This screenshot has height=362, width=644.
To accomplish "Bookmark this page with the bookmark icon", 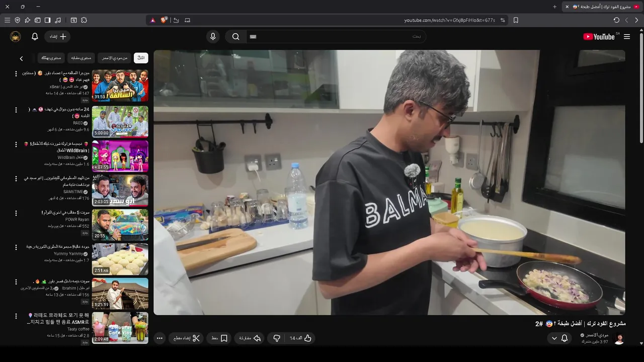I will coord(516,20).
